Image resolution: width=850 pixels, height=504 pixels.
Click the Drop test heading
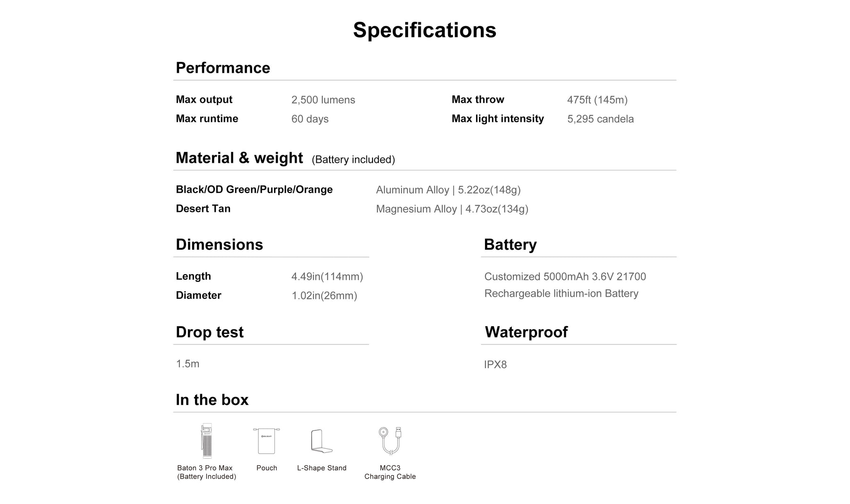(210, 332)
